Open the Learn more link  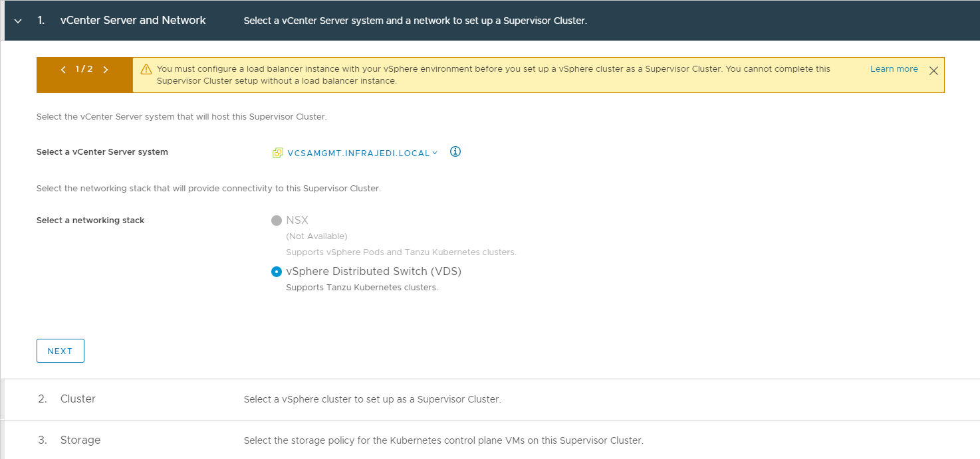(x=894, y=68)
